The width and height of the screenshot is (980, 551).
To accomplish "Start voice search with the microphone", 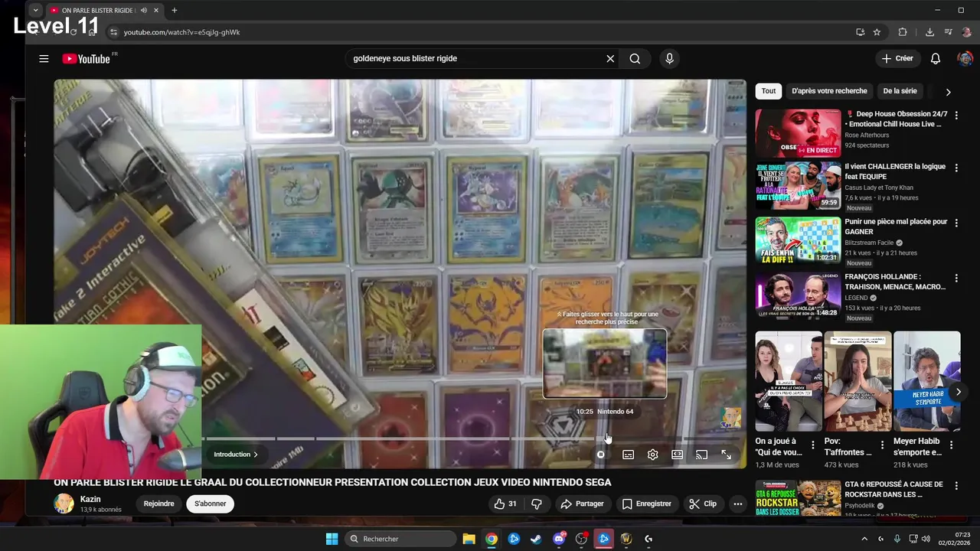I will (x=669, y=59).
